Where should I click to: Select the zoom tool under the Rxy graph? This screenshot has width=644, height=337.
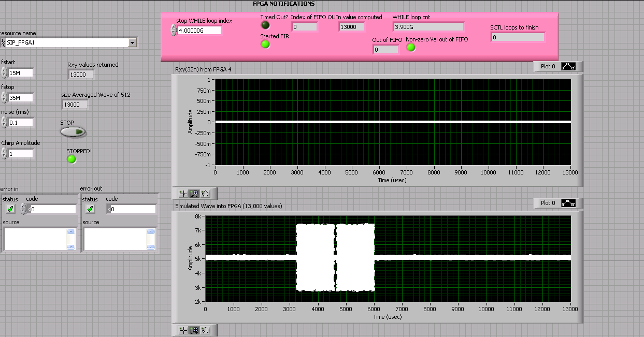194,194
